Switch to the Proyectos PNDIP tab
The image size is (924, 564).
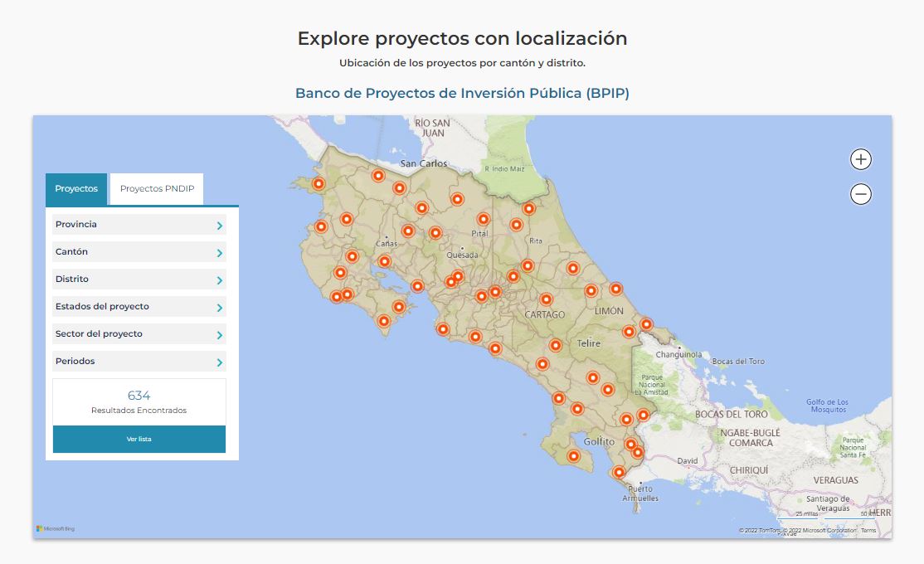click(156, 188)
